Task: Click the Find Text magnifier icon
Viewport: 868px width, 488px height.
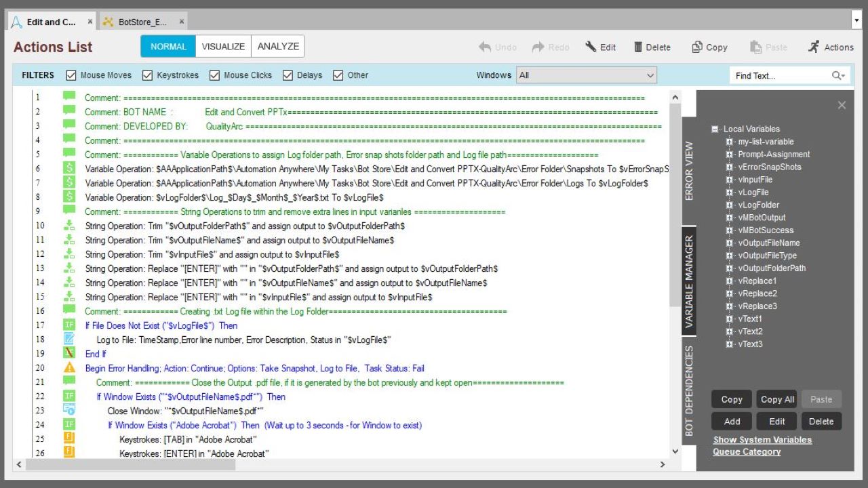Action: (x=838, y=75)
